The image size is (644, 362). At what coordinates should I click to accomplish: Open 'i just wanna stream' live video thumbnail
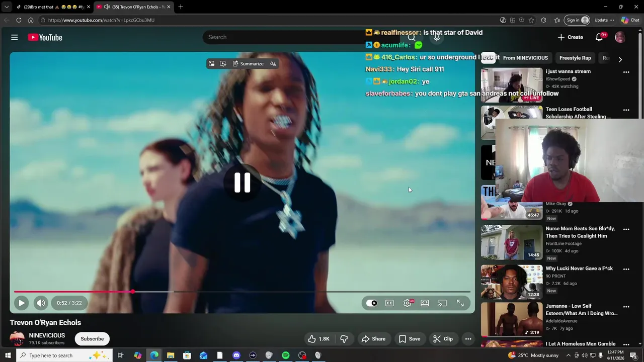[512, 85]
